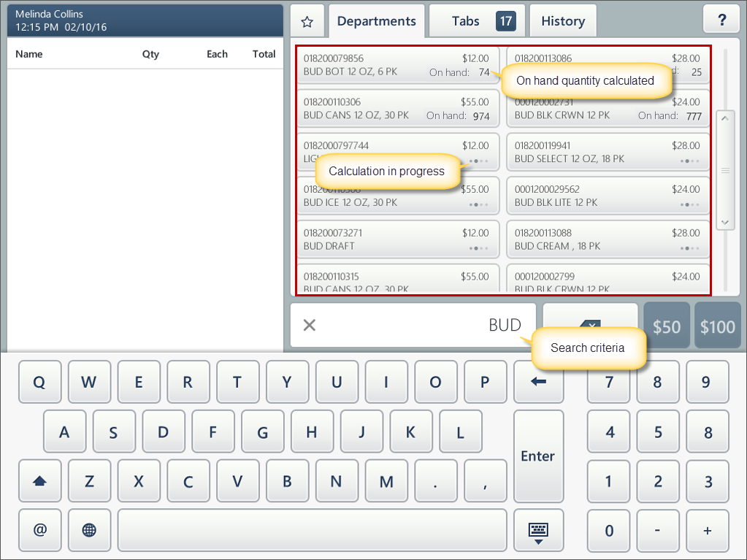This screenshot has width=747, height=560.
Task: Tap the 0 key on the numpad
Action: pyautogui.click(x=609, y=530)
